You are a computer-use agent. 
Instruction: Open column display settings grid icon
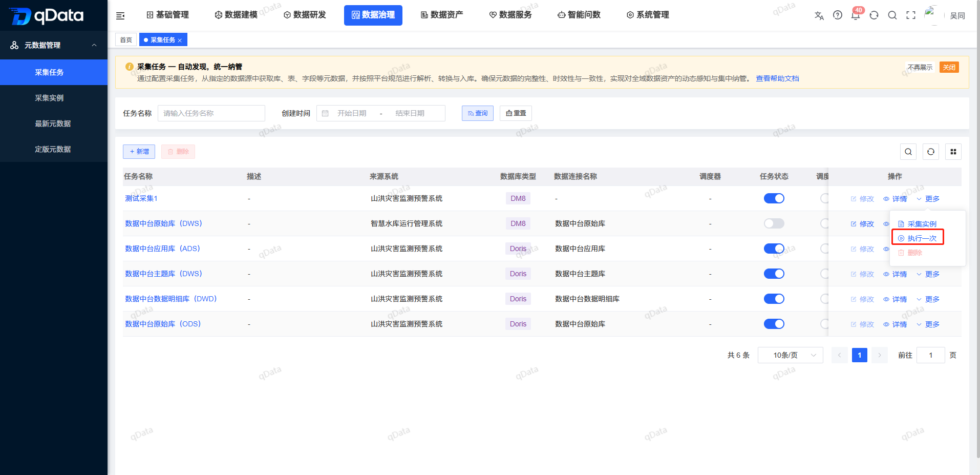click(953, 152)
